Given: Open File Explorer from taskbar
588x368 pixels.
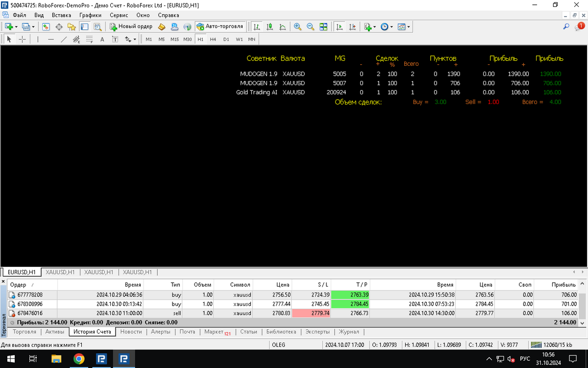Looking at the screenshot, I should 56,359.
